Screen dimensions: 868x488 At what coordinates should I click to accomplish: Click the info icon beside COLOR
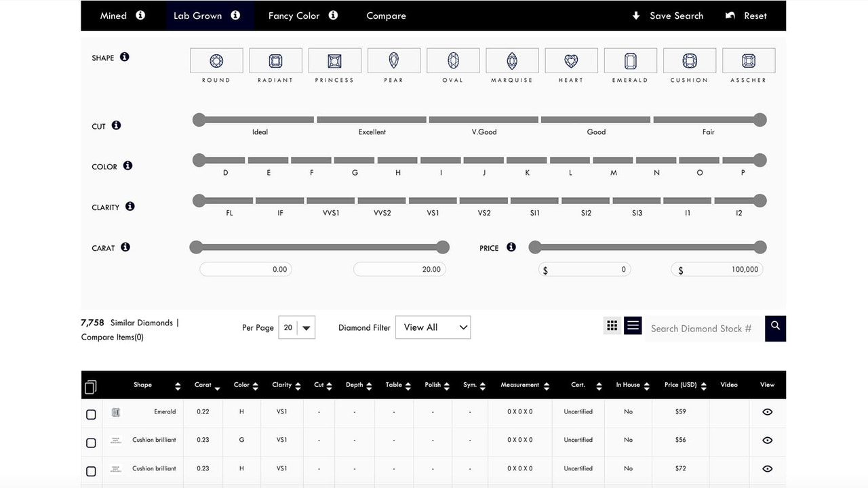pos(127,165)
